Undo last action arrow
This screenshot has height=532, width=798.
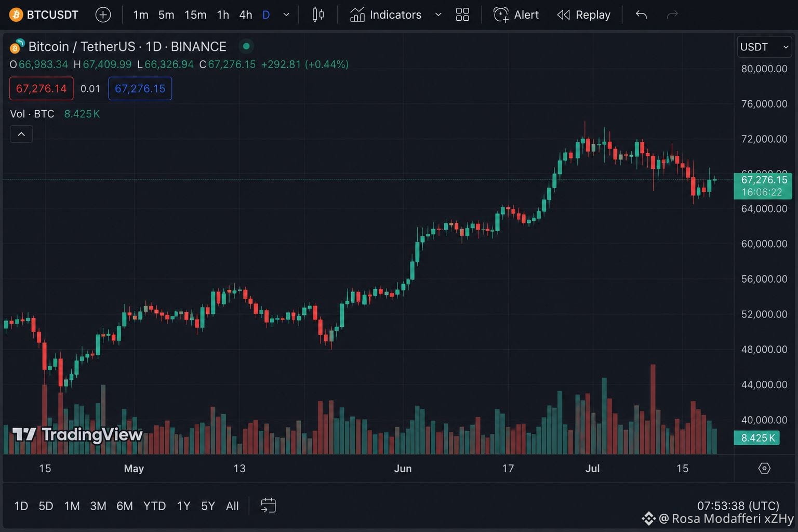tap(641, 15)
